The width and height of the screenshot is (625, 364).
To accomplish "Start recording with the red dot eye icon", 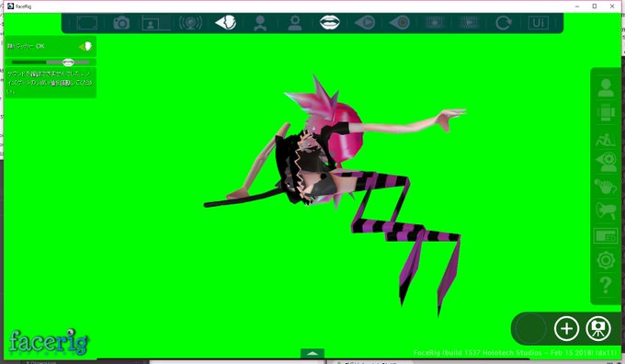I will point(400,23).
